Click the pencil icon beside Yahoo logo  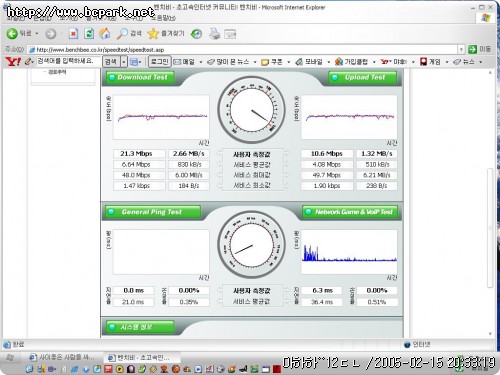point(29,62)
